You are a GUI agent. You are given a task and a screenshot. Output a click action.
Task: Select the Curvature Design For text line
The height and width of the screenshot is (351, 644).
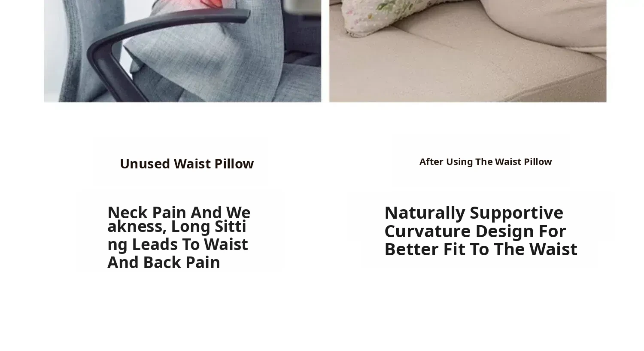(x=475, y=231)
